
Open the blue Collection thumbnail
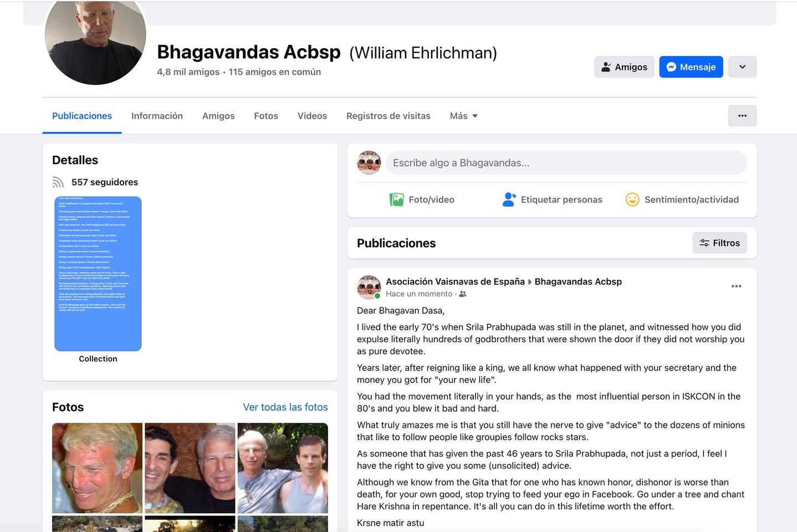coord(98,274)
